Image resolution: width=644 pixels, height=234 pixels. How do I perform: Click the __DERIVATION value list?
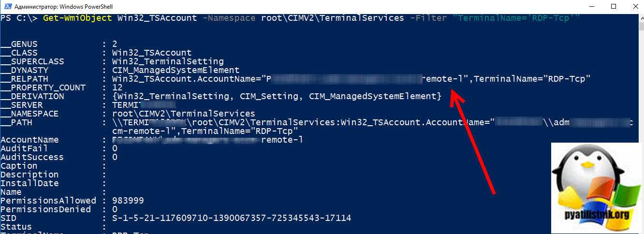(x=276, y=96)
